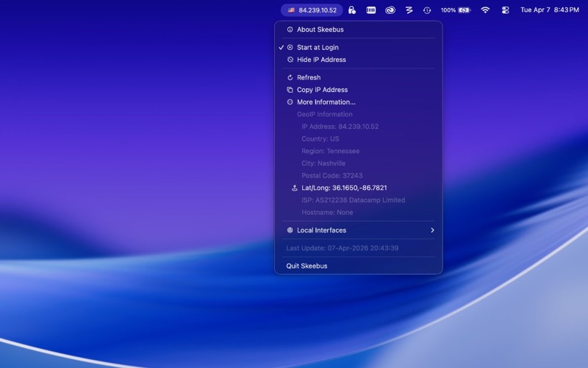The height and width of the screenshot is (368, 588).
Task: Click the Postal Code: 37243 row
Action: (x=359, y=176)
